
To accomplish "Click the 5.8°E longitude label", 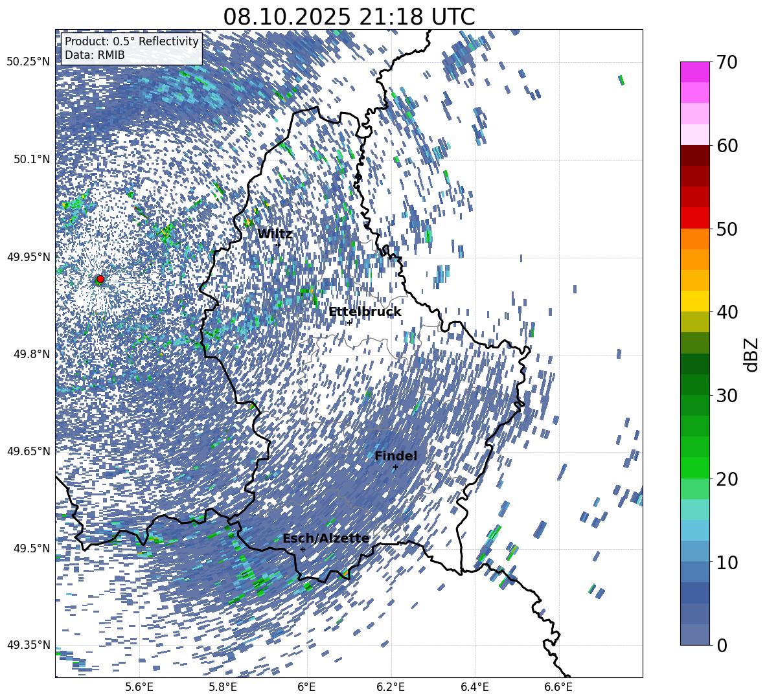I will [223, 687].
